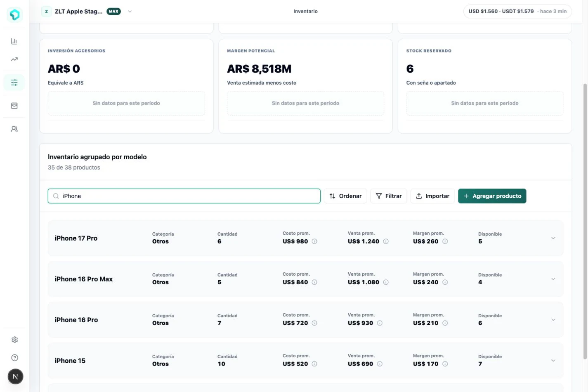Click the '35 de 38 productos' count
The image size is (588, 392).
coord(74,168)
